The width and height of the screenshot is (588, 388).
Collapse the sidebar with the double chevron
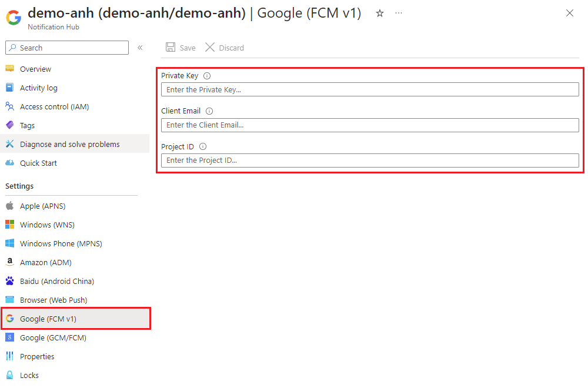click(x=140, y=48)
